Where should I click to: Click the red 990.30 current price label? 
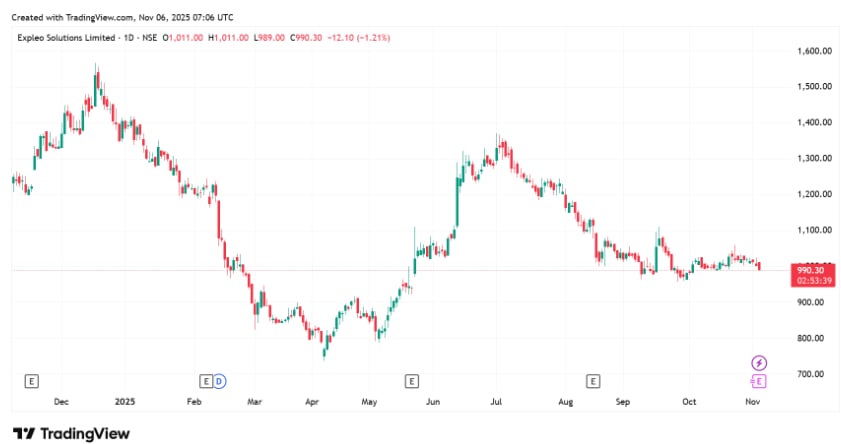click(809, 270)
